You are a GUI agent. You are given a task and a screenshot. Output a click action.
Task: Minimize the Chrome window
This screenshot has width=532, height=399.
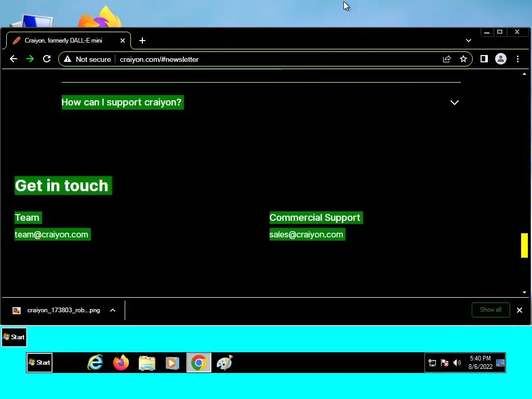coord(486,32)
